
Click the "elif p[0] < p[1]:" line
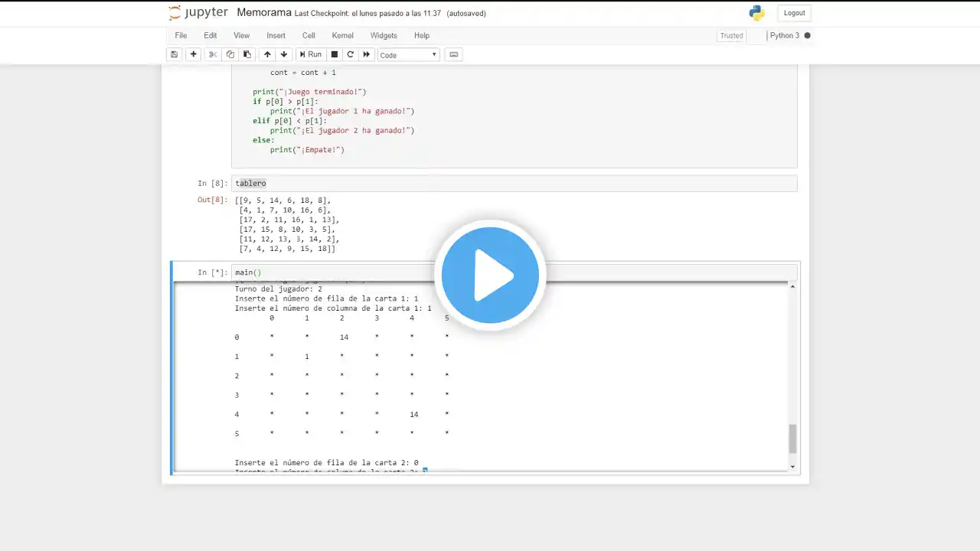290,121
